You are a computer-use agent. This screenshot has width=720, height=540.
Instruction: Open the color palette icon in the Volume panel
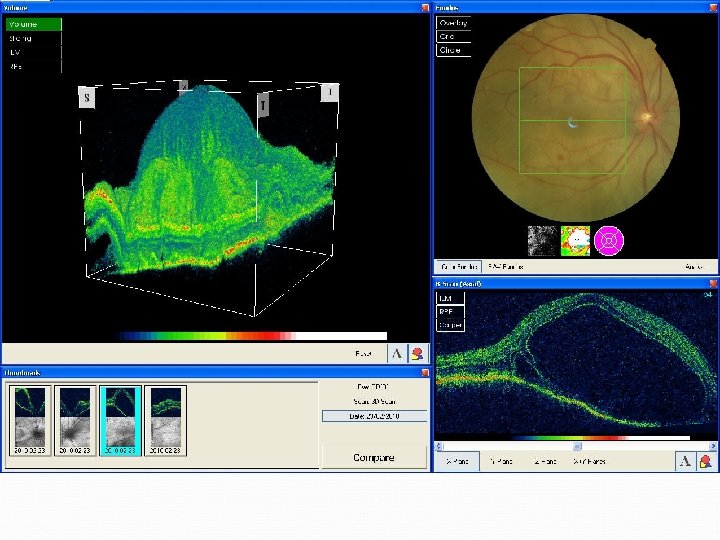[417, 353]
